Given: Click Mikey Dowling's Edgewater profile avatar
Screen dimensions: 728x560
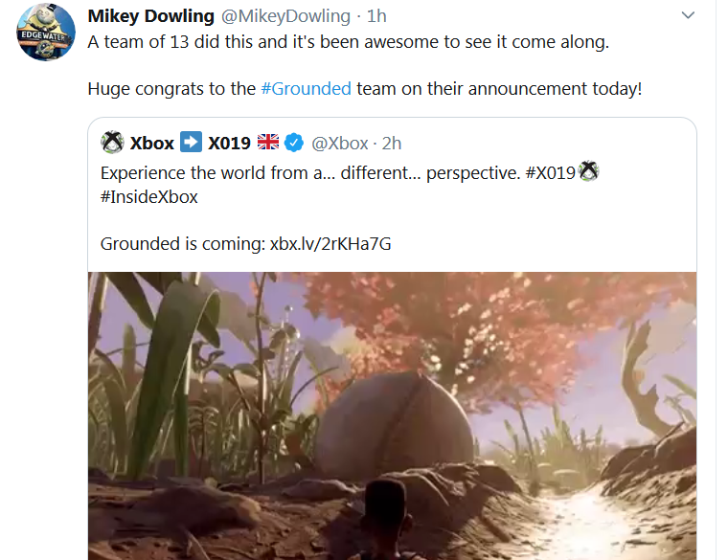Looking at the screenshot, I should 47,34.
